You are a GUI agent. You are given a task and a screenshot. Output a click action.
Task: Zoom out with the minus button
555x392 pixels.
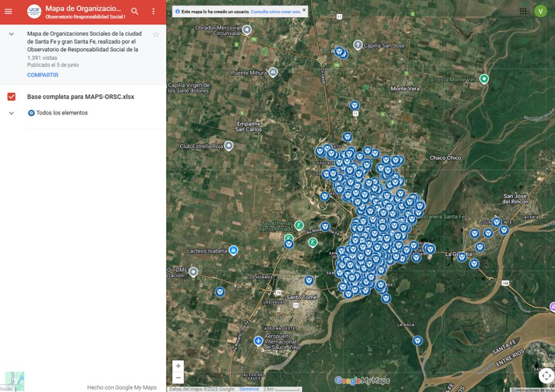[x=178, y=377]
